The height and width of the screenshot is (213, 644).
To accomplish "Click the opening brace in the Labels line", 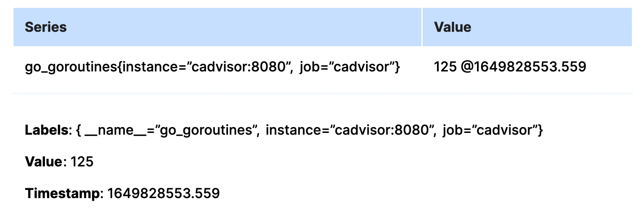I will (x=78, y=130).
